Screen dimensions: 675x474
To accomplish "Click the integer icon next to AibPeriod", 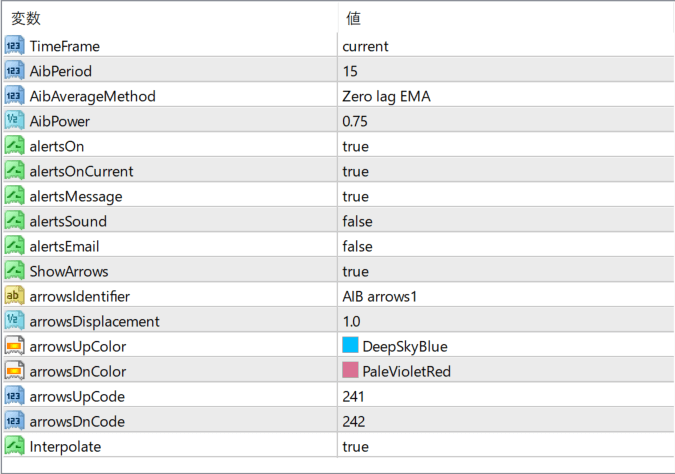I will pos(14,71).
